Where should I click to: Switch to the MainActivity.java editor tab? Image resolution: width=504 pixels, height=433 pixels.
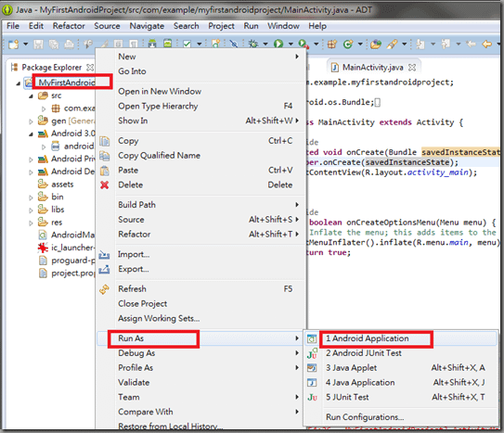372,68
